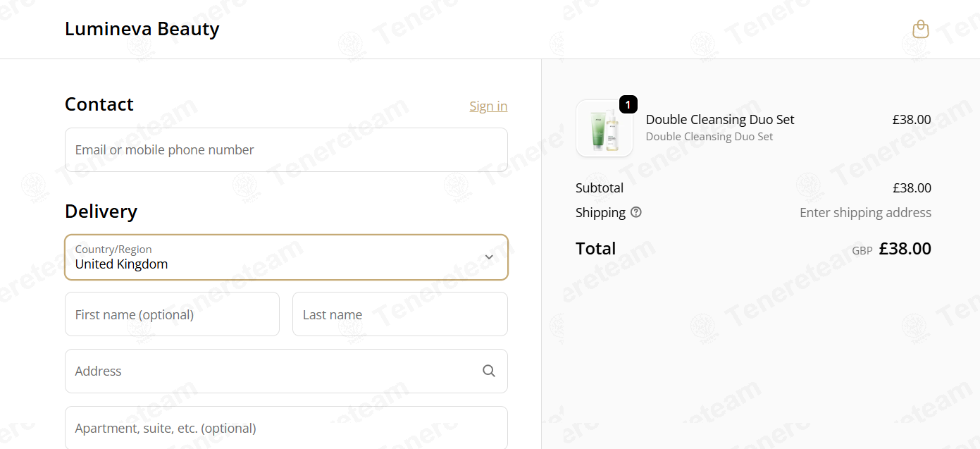Select United Kingdom country field
980x449 pixels.
pyautogui.click(x=286, y=257)
